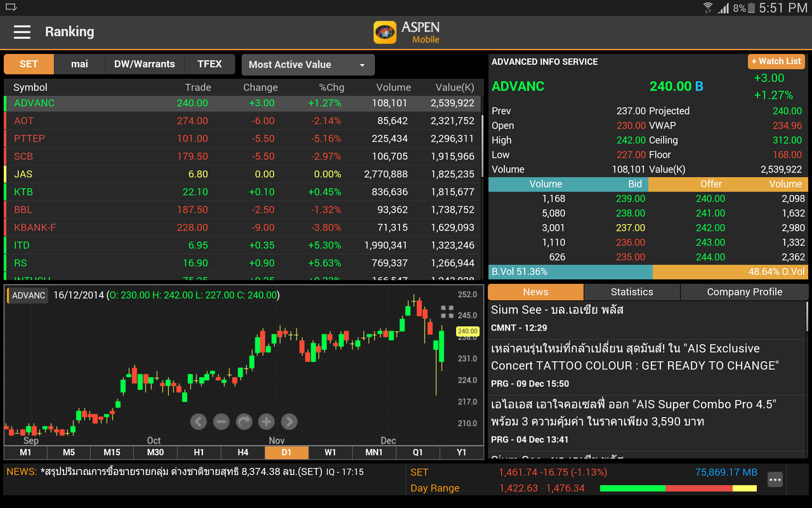The height and width of the screenshot is (508, 812).
Task: Set chart interval to MN1
Action: pos(374,453)
